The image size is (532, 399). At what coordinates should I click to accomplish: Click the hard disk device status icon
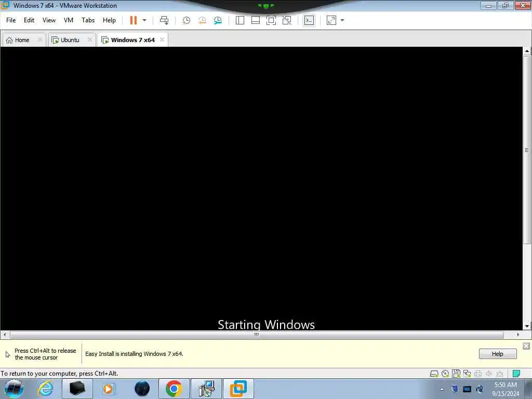point(434,374)
